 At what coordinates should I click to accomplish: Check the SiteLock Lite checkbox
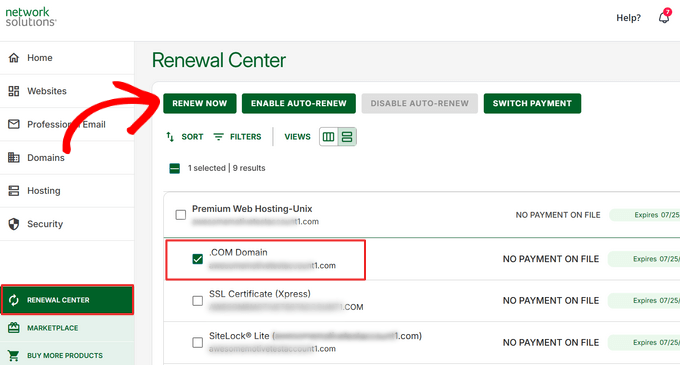click(x=198, y=342)
